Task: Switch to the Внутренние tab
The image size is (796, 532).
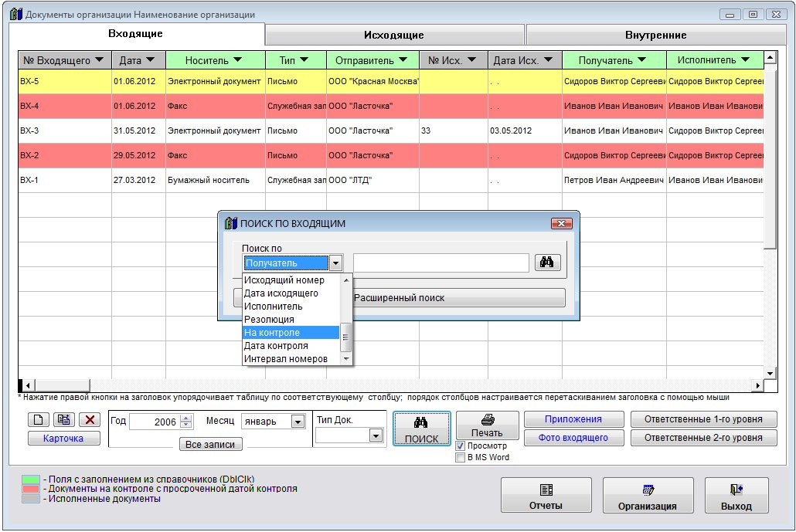Action: (655, 35)
